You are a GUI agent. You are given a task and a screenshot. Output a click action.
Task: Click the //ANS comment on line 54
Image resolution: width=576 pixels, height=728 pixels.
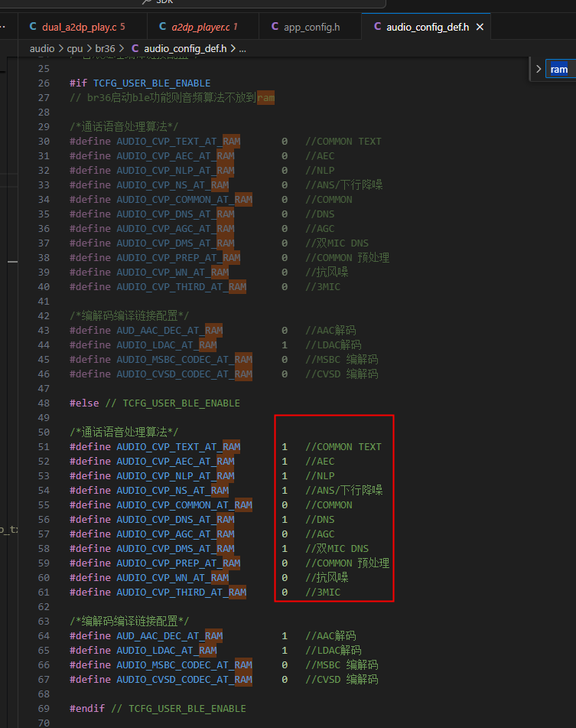click(343, 490)
